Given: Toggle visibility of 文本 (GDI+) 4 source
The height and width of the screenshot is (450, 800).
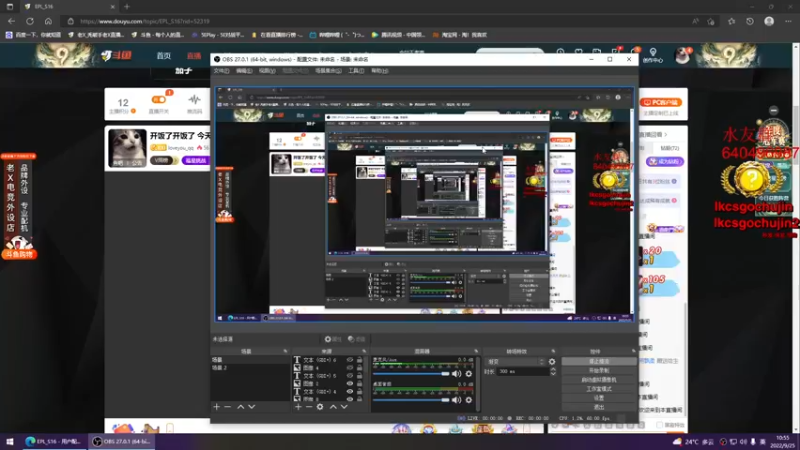Looking at the screenshot, I should (x=349, y=391).
